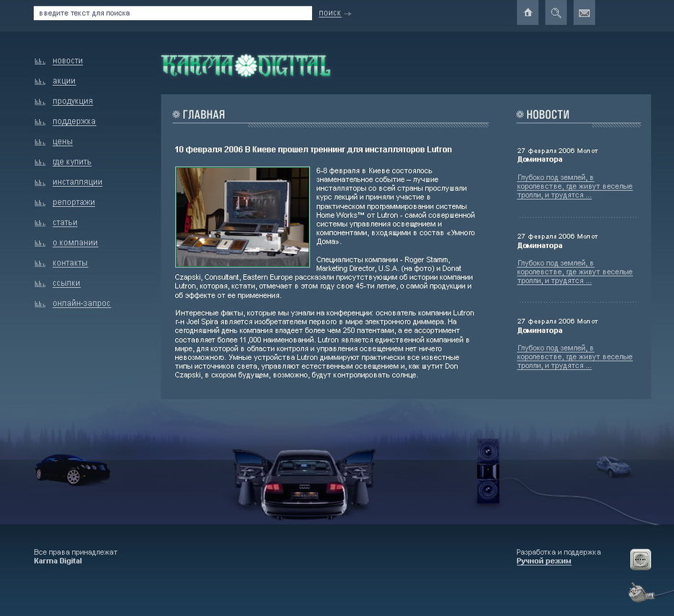Click Karma Digital text in the footer

58,561
